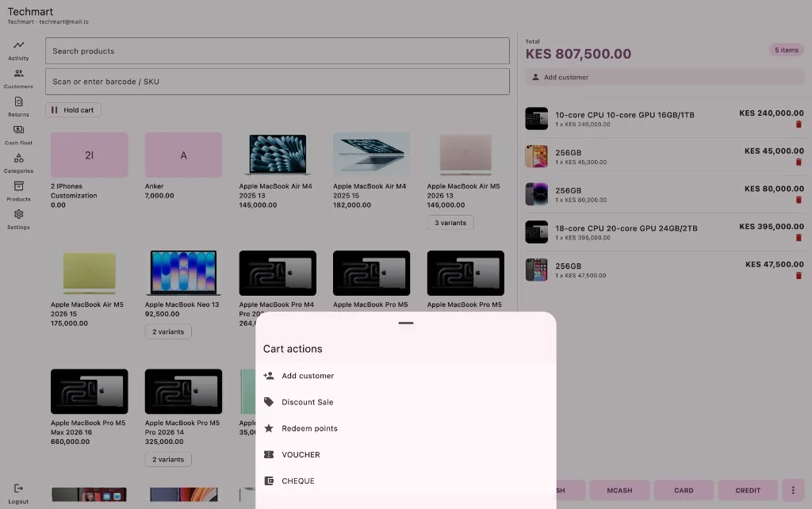Click the add-person icon in Cart actions

point(268,375)
